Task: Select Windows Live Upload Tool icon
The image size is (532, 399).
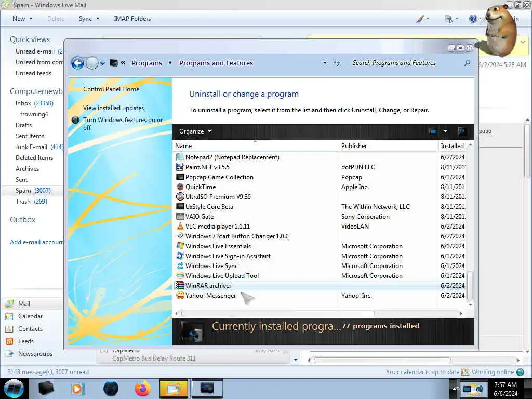Action: click(x=180, y=275)
